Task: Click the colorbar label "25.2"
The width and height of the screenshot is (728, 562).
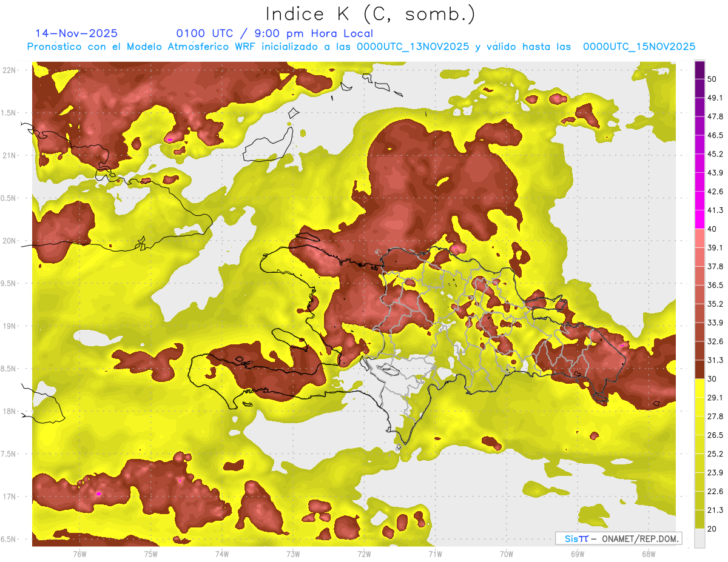Action: pos(715,453)
